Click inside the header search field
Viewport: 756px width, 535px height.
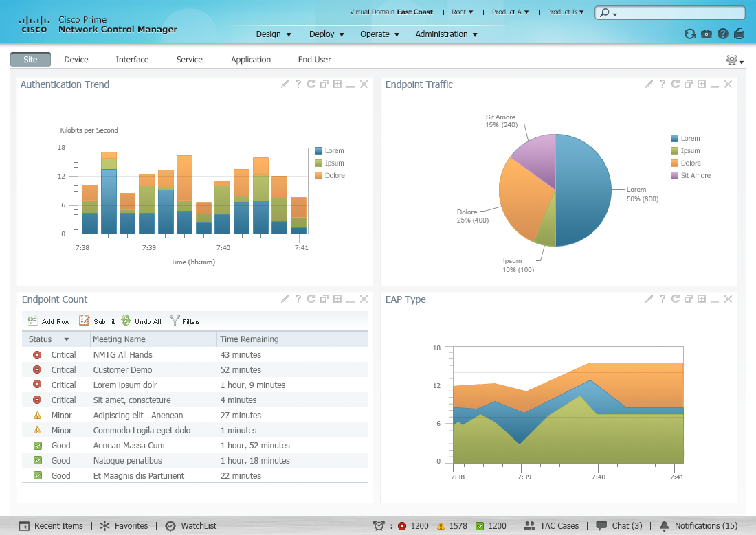click(x=677, y=13)
